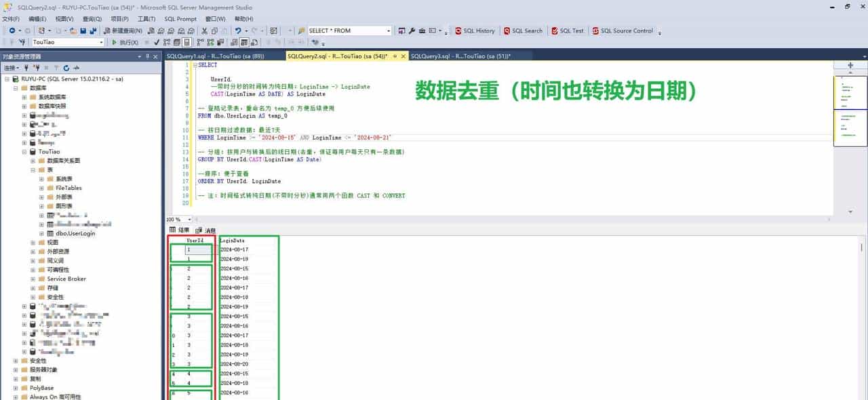
Task: Toggle auto-hide pin on 对象资源管理器 panel
Action: click(x=148, y=56)
